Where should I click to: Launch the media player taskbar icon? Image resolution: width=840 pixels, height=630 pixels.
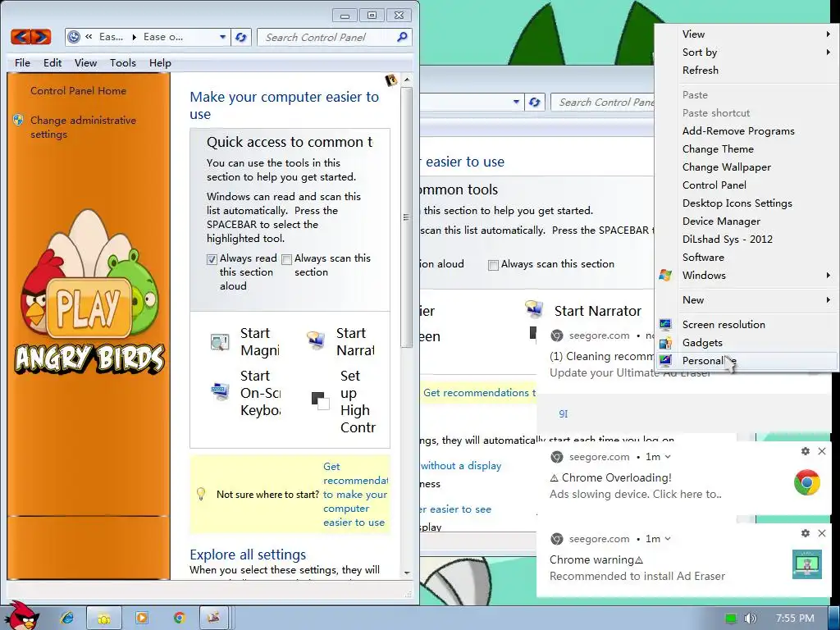pos(142,619)
